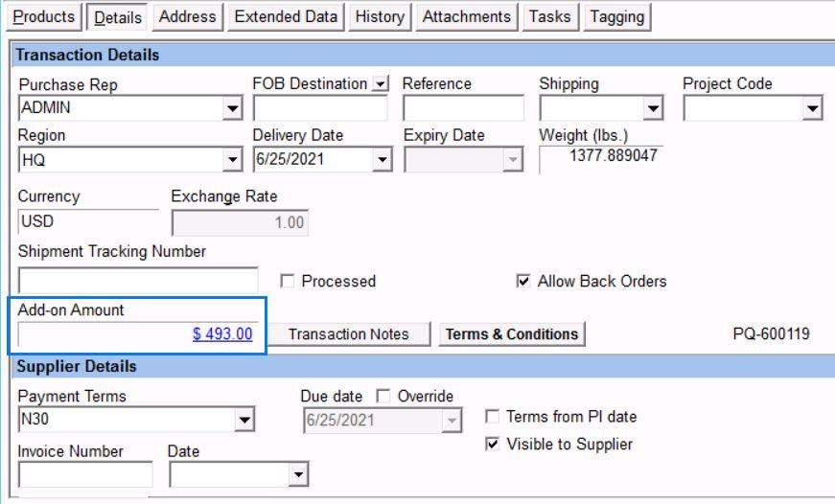835x504 pixels.
Task: Switch to the History tab
Action: pos(379,17)
